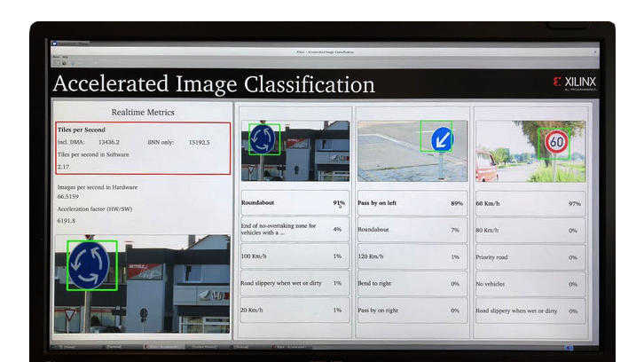644x362 pixels.
Task: Click the second toolbar icon below the menu
Action: coord(65,63)
